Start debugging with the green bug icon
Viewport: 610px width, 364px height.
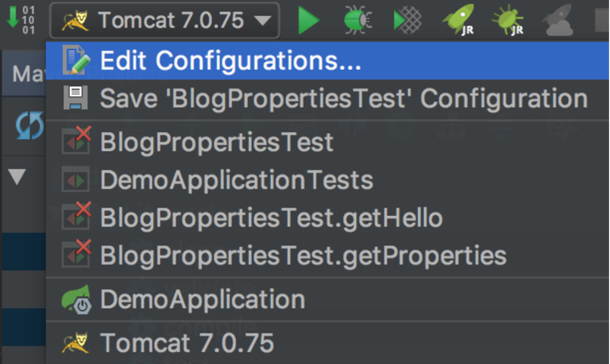click(358, 21)
